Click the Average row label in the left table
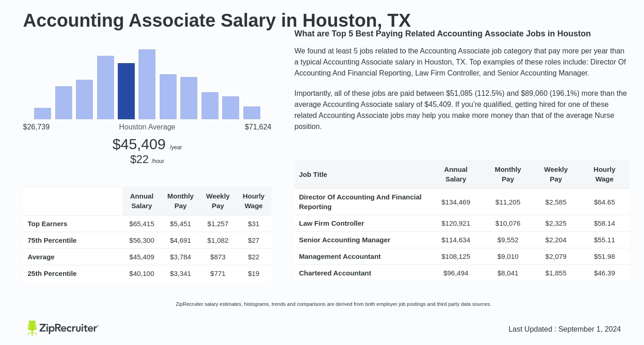Viewport: 644px width, 345px height. click(x=41, y=257)
